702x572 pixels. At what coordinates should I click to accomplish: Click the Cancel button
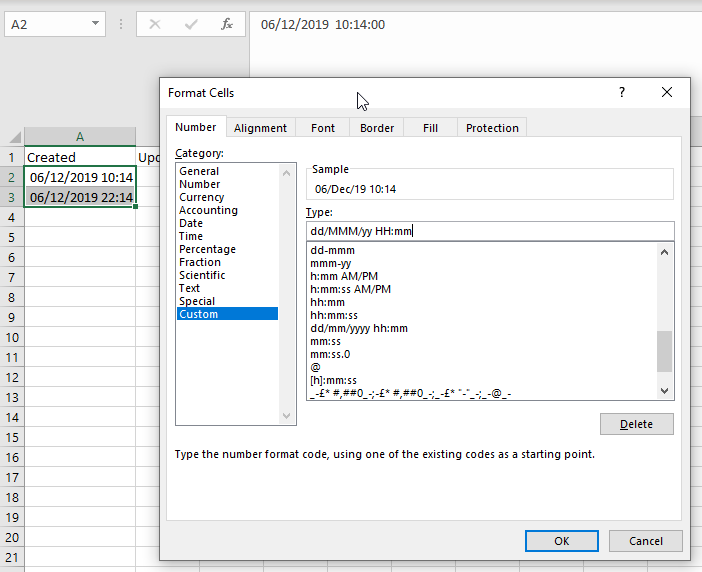tap(646, 541)
